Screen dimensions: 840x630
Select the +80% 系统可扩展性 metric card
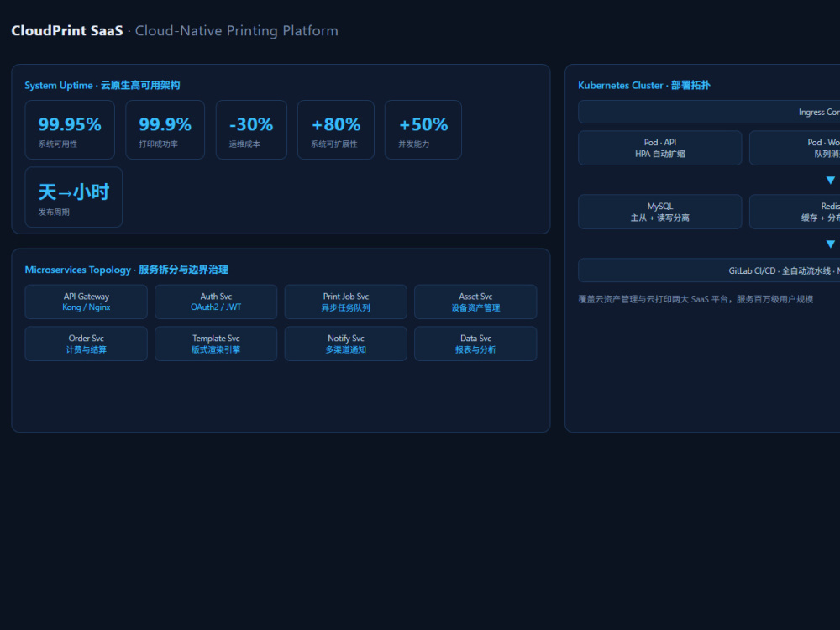point(336,129)
